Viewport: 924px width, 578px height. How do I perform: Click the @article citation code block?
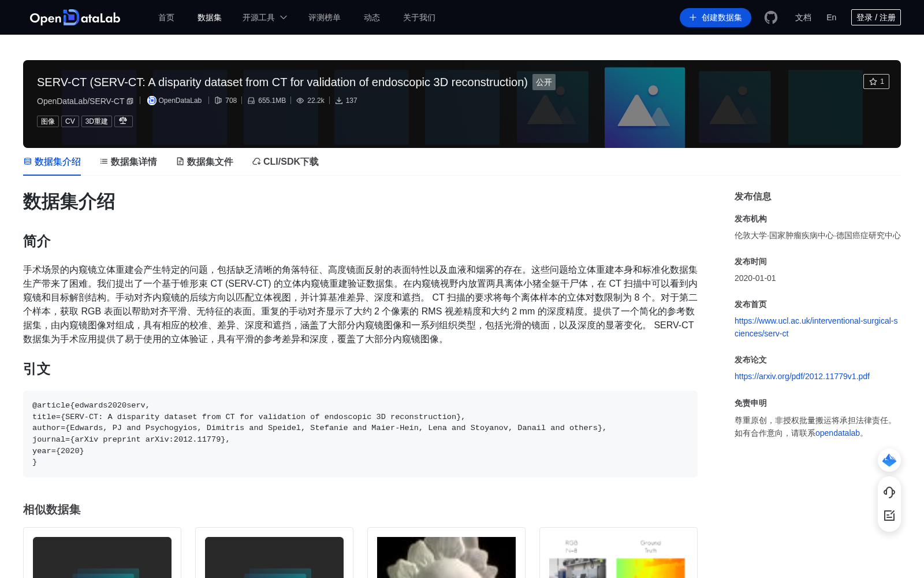click(360, 434)
